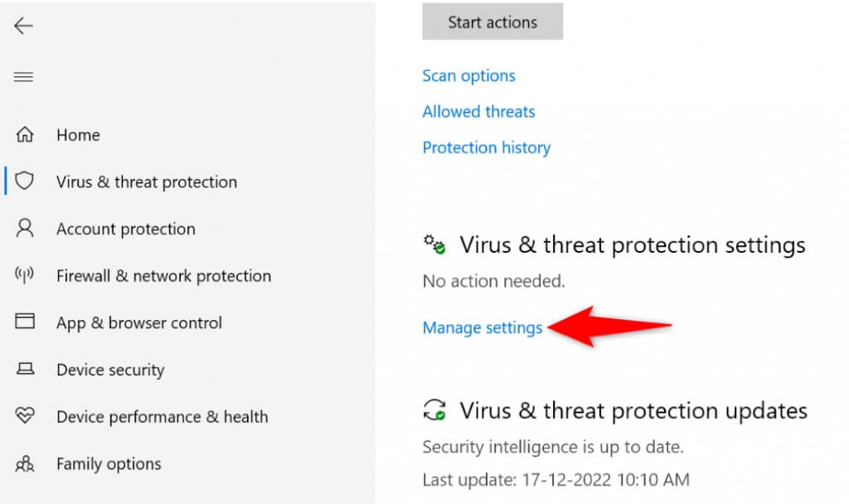
Task: Open the Scan options link
Action: coord(468,75)
